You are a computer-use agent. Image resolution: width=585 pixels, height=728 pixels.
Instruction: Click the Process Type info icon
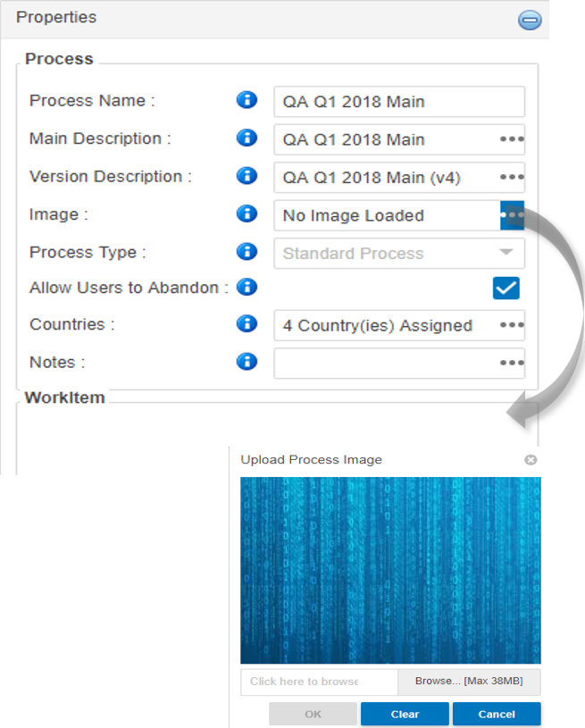pos(247,252)
